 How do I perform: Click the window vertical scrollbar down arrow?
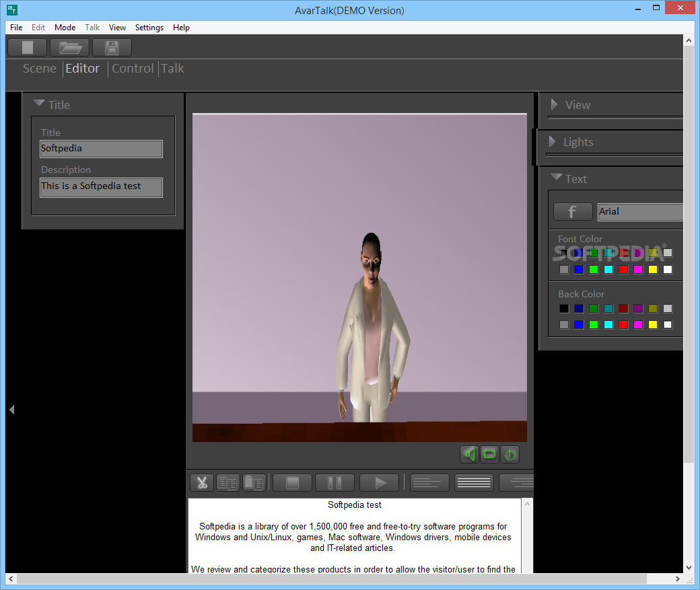(x=689, y=568)
